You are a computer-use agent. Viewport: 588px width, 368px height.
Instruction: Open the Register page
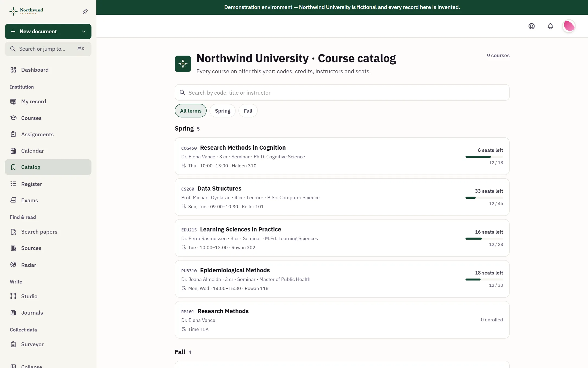[x=48, y=184]
